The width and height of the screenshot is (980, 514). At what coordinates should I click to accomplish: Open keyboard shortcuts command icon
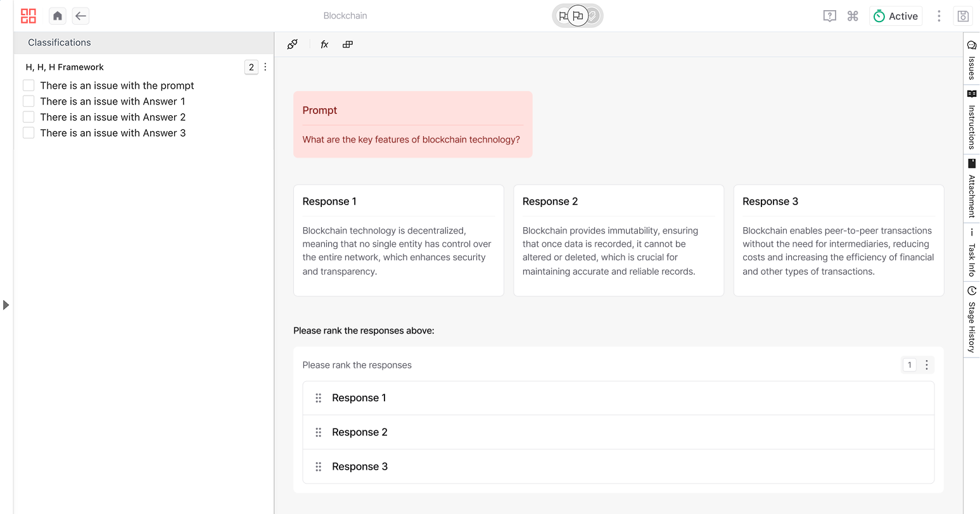point(853,16)
